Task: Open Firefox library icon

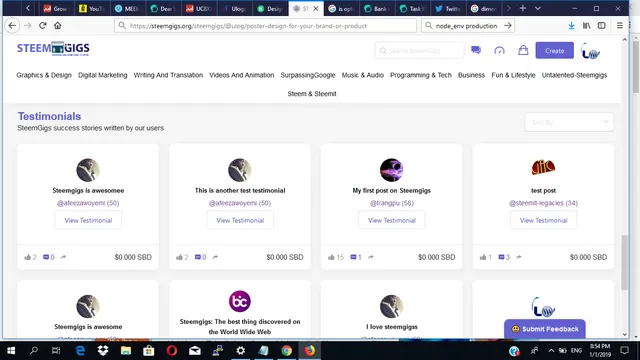Action: [587, 25]
